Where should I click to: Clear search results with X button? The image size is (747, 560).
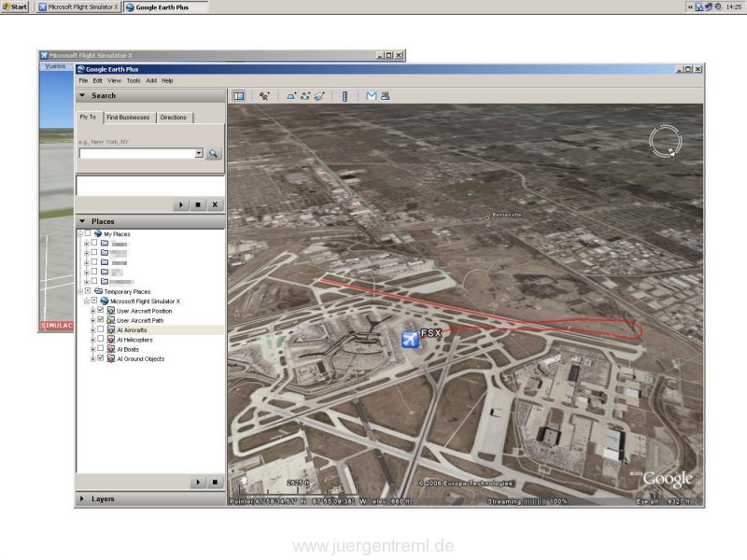215,204
